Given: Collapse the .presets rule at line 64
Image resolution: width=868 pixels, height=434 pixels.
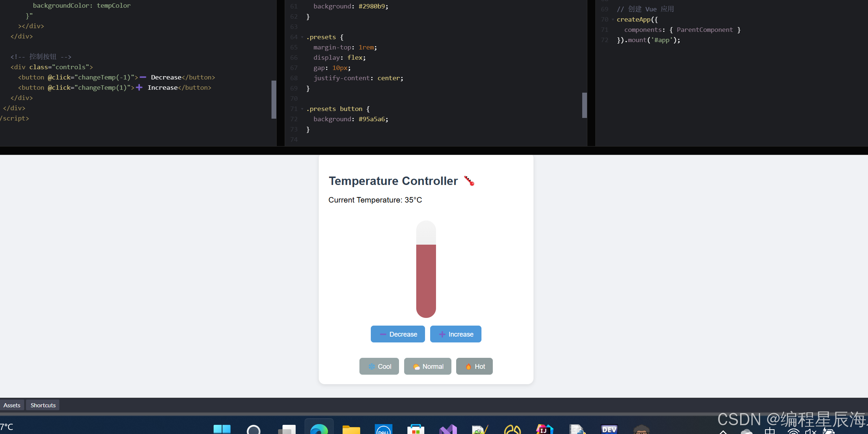Looking at the screenshot, I should coord(302,37).
